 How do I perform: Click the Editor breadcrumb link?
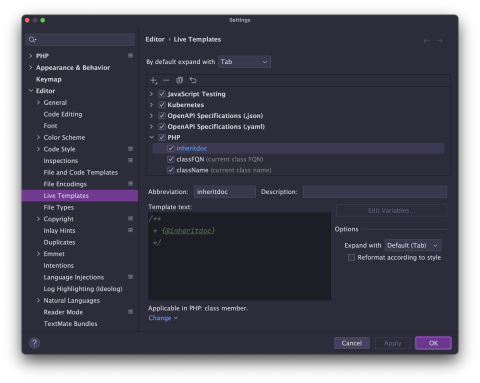tap(155, 39)
